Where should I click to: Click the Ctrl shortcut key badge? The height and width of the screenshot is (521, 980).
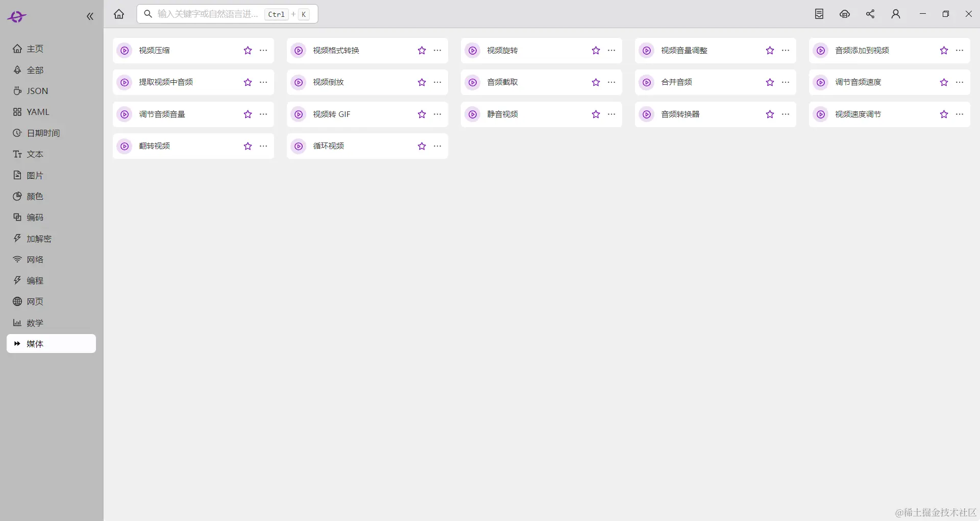point(276,14)
